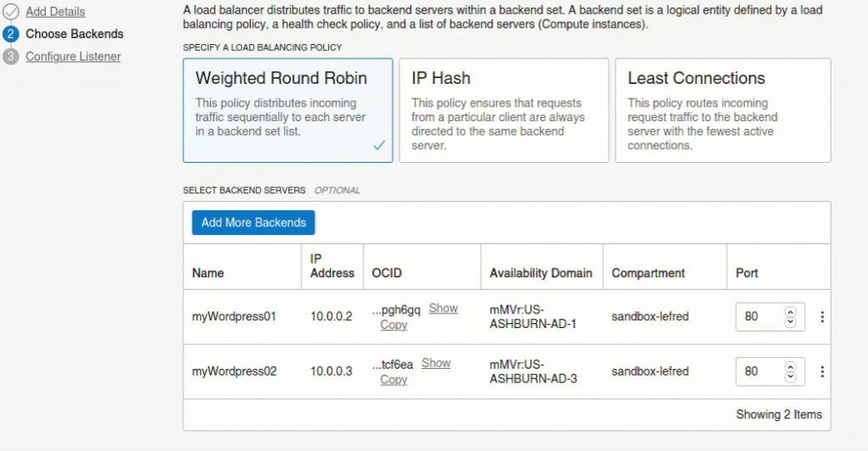Screen dimensions: 868x451
Task: Increase the port value for myWordpress02
Action: (791, 367)
